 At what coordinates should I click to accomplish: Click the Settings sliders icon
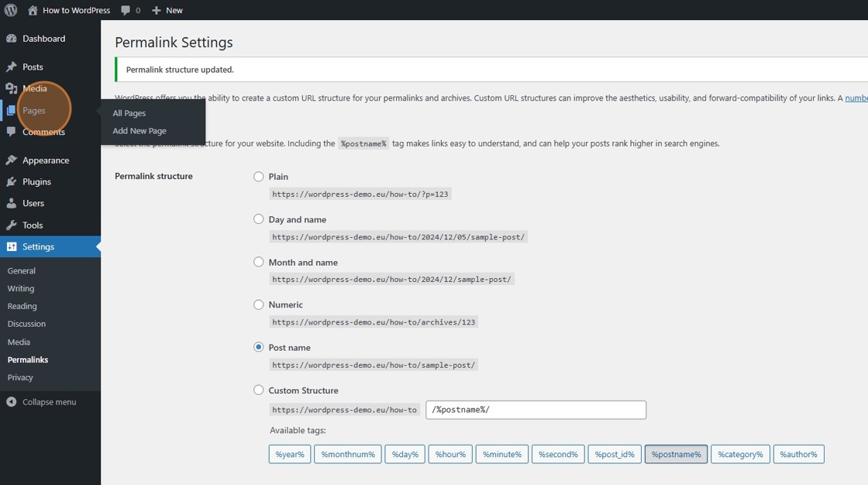(x=11, y=247)
